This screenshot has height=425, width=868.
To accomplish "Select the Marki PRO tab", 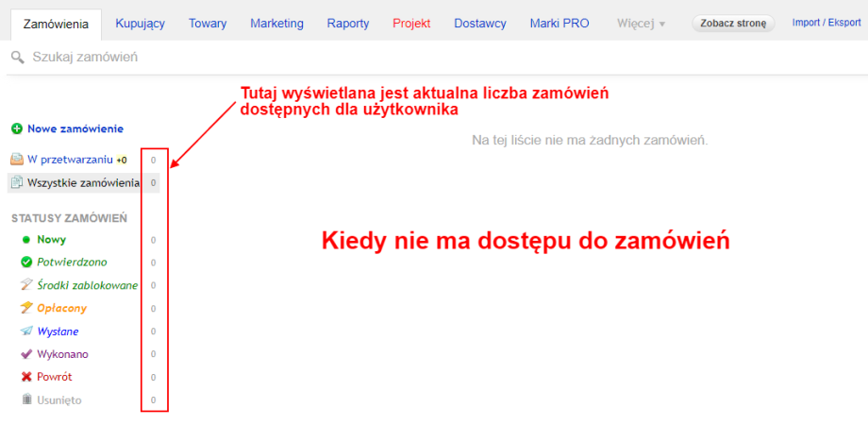I will 559,24.
